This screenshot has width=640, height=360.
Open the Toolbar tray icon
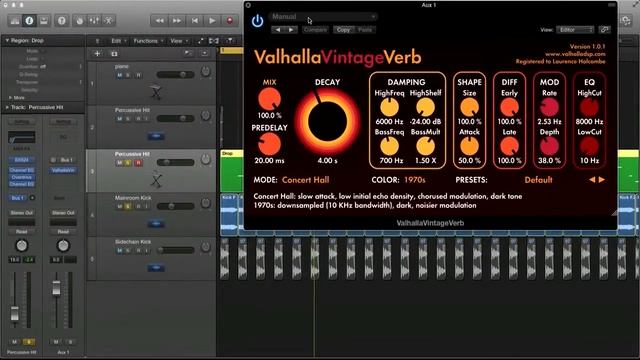coord(44,20)
